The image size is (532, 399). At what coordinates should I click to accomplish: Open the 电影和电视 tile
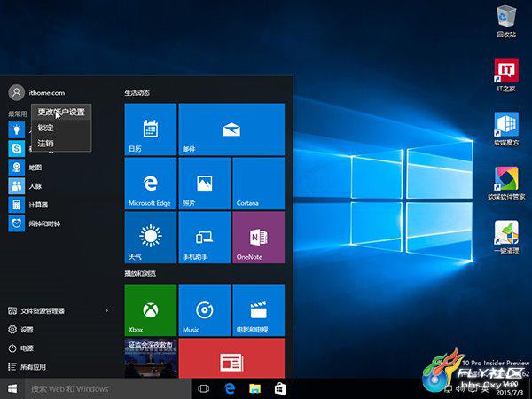click(x=258, y=310)
